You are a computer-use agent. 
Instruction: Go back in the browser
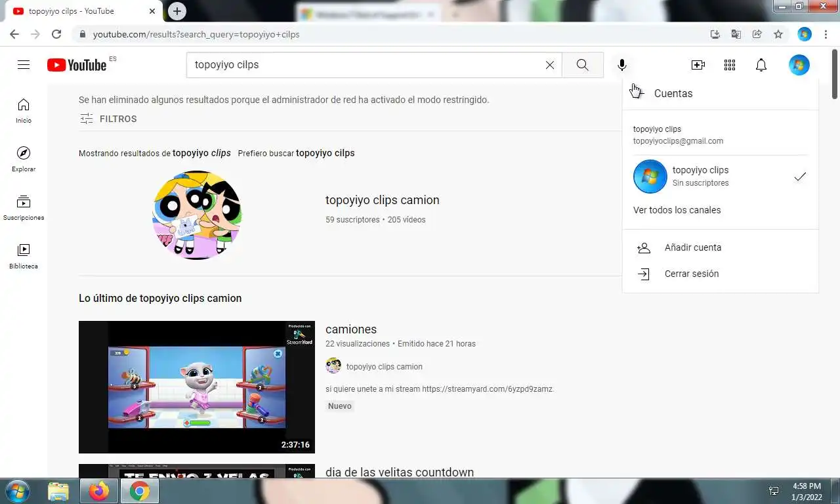pyautogui.click(x=14, y=34)
